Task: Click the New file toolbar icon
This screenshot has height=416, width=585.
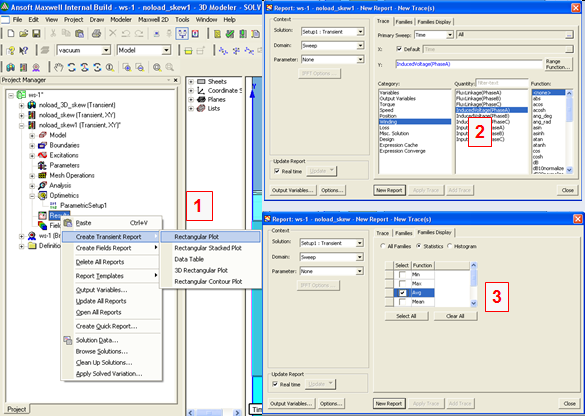Action: pyautogui.click(x=11, y=34)
